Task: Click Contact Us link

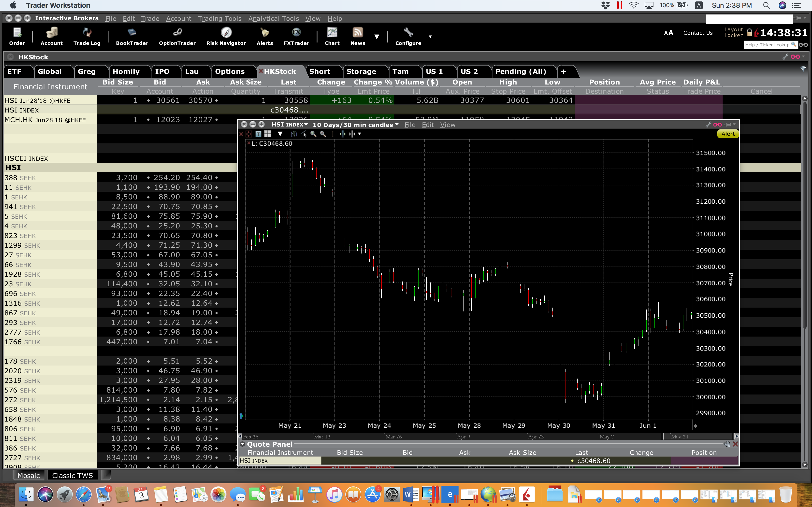Action: coord(698,33)
